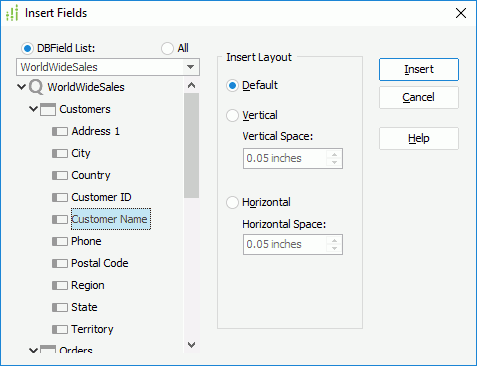Click the Phone field icon
The image size is (477, 366).
(60, 241)
